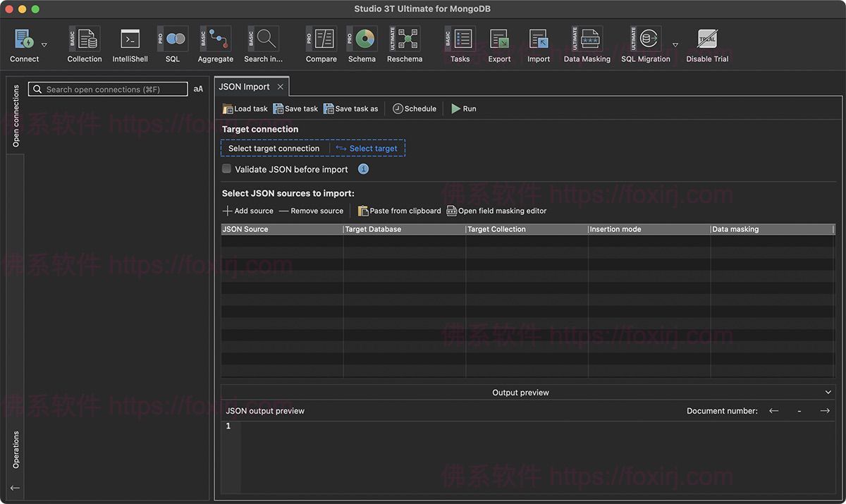Collapse the sidebar with the left arrow
846x504 pixels.
coord(14,487)
